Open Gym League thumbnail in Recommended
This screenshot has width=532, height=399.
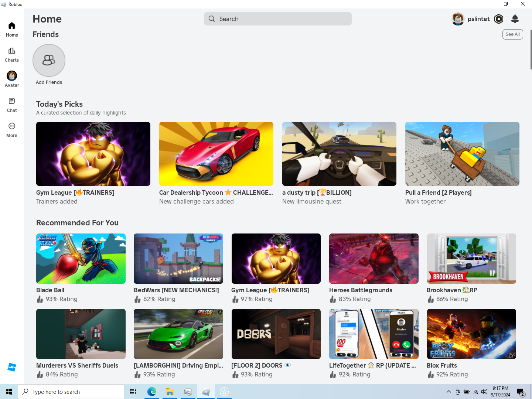(x=276, y=259)
